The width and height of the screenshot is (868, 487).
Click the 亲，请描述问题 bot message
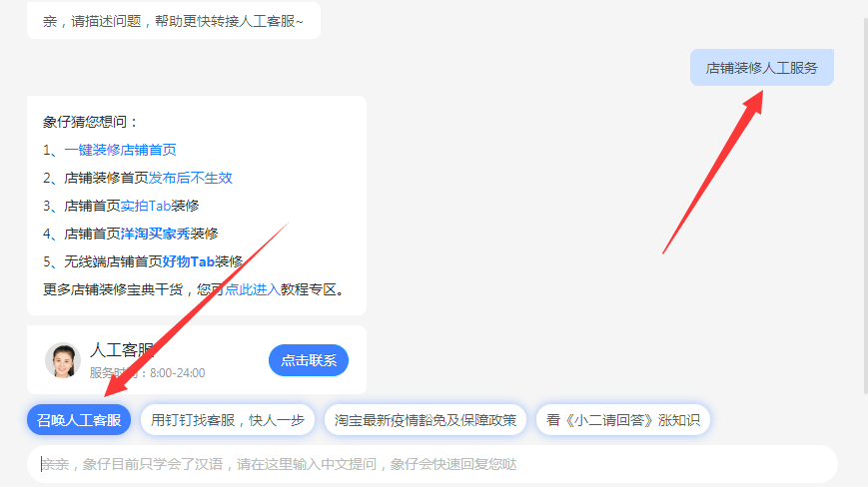(173, 21)
